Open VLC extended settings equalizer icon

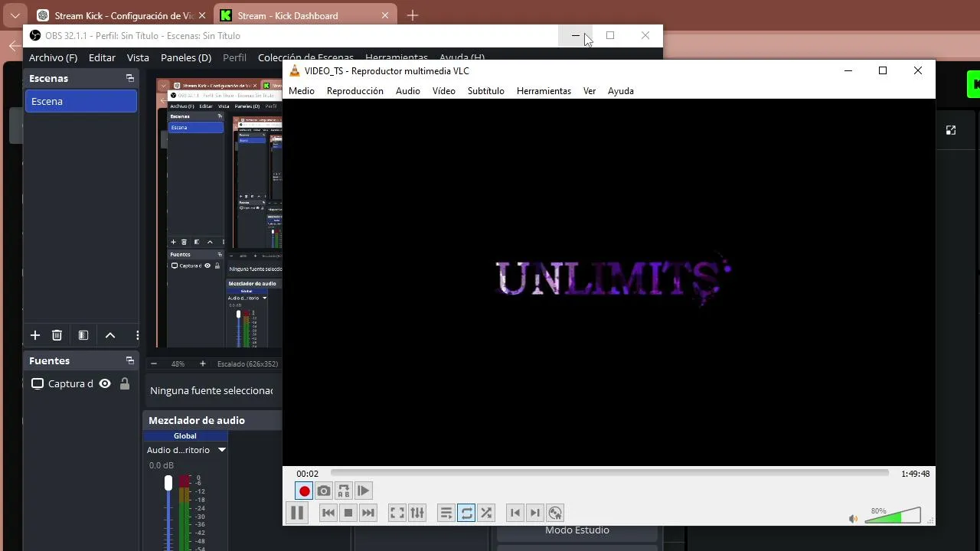pyautogui.click(x=417, y=513)
